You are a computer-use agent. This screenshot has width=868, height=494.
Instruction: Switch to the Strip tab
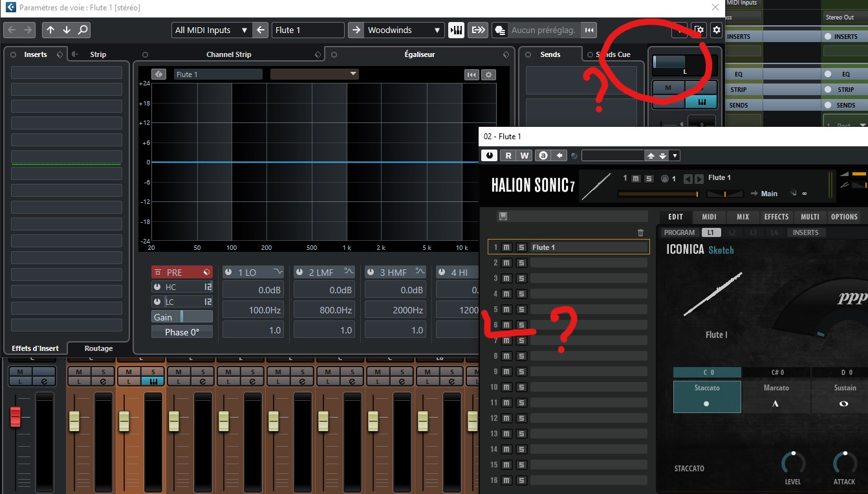98,54
